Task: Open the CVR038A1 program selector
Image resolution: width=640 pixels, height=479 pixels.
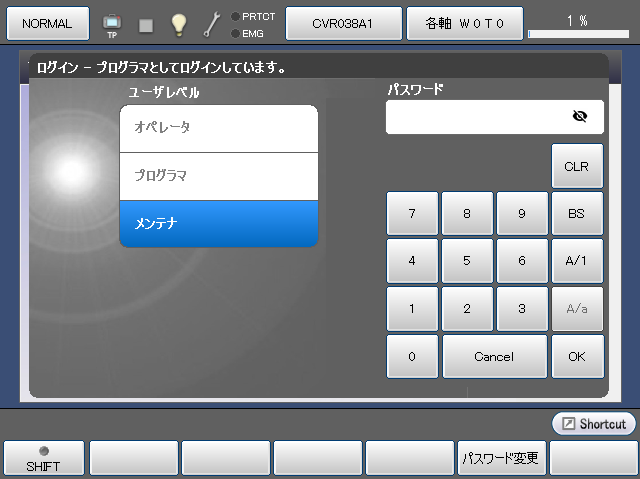Action: [x=344, y=23]
